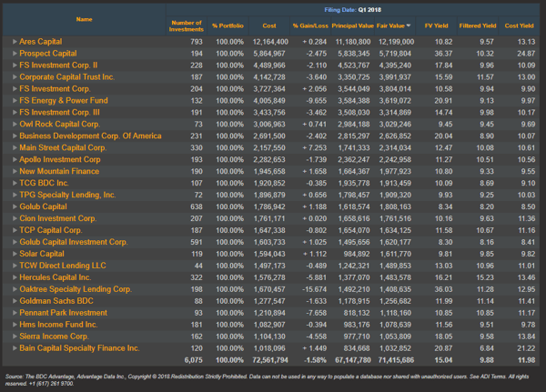Open the TCW Direct Lending LLC link
This screenshot has width=546, height=392.
click(63, 266)
